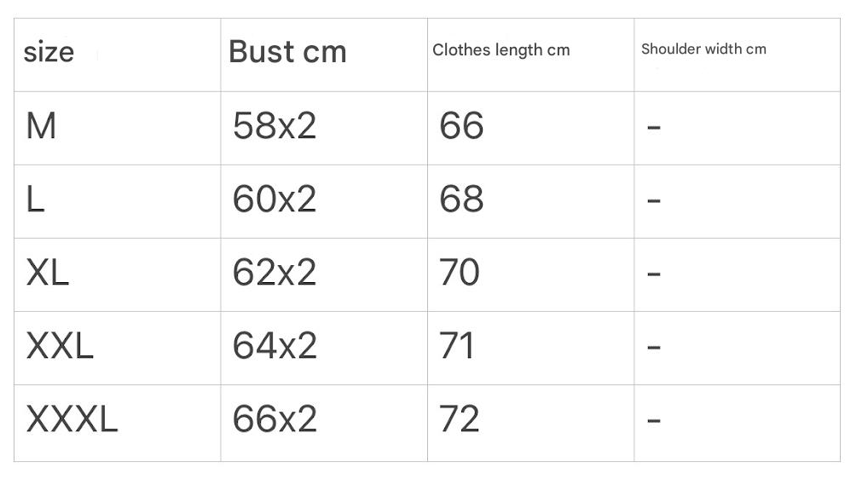Select the 'Shoulder width cm' header

pos(703,49)
